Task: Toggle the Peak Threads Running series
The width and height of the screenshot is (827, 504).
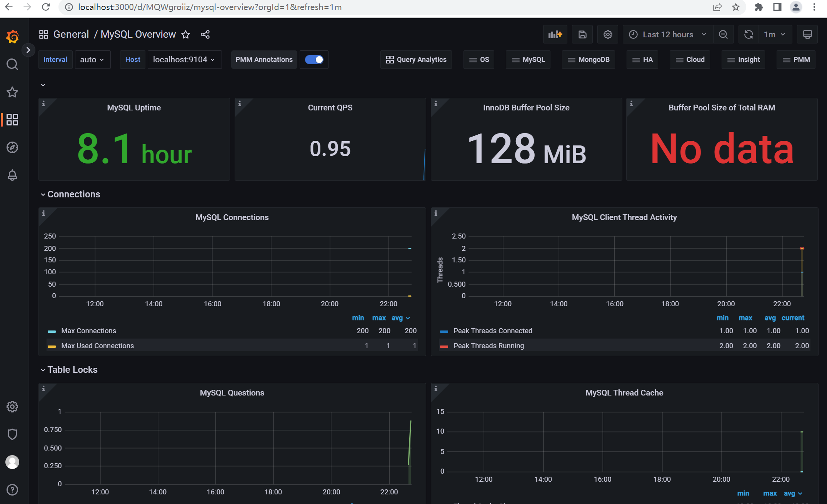Action: pyautogui.click(x=489, y=346)
